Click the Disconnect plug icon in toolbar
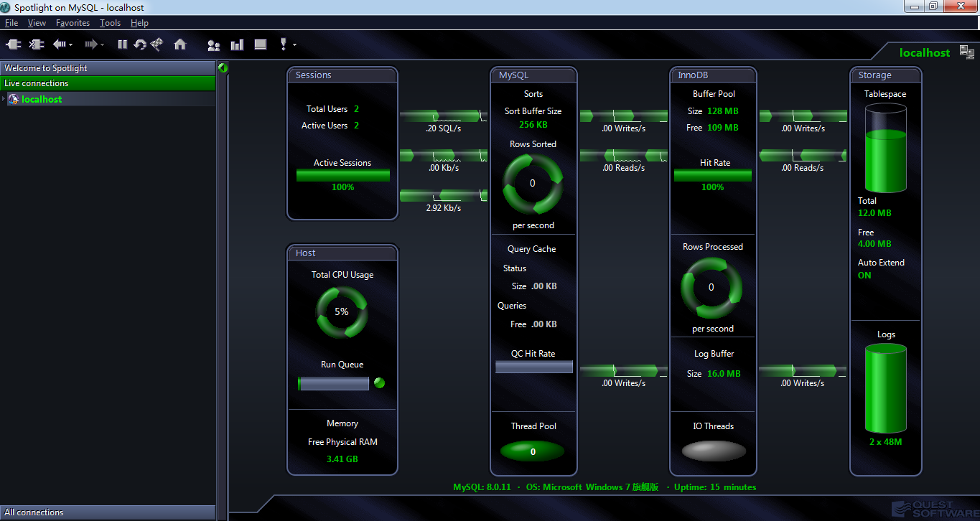 click(36, 44)
